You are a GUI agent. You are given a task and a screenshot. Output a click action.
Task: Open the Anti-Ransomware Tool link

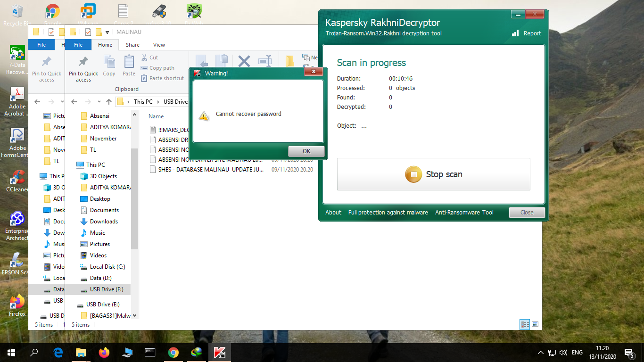point(464,213)
